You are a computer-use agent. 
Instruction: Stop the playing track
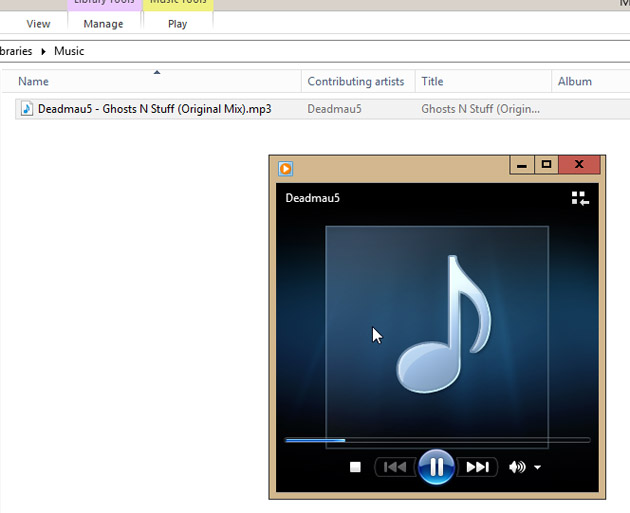tap(355, 467)
